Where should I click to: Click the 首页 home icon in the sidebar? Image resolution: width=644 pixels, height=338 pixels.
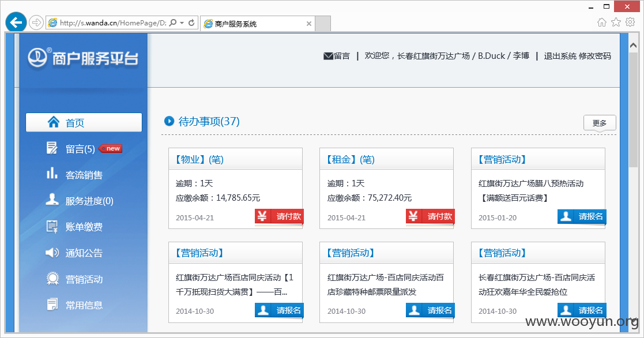point(54,122)
